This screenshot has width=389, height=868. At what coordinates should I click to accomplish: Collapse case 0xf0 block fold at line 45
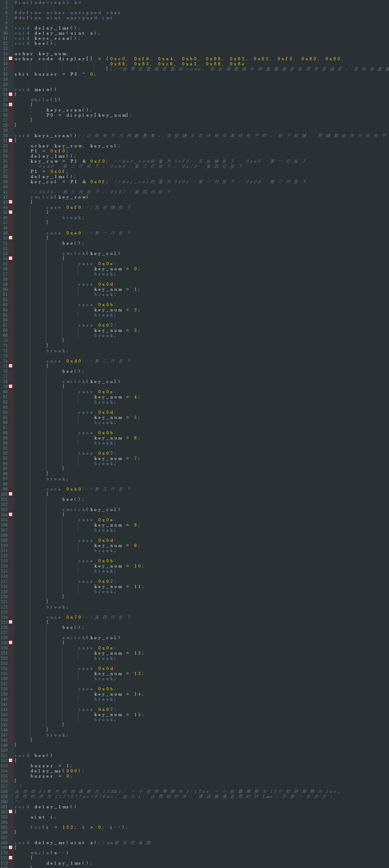click(10, 212)
